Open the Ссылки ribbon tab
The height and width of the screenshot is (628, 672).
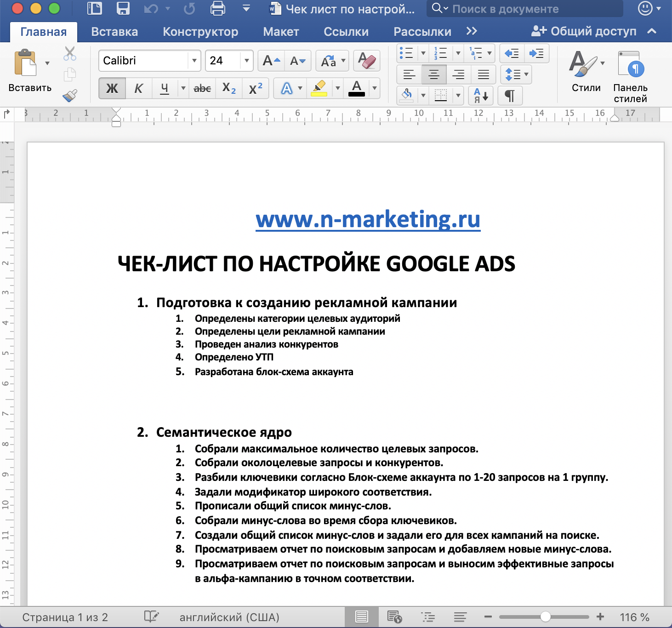(x=346, y=32)
